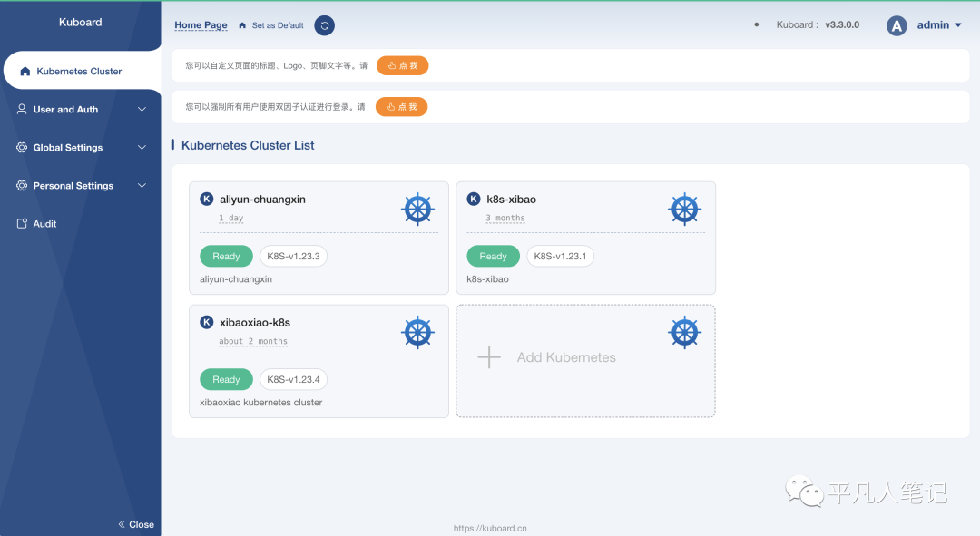Expand the User and Auth menu chevron
The width and height of the screenshot is (980, 536).
coord(142,110)
